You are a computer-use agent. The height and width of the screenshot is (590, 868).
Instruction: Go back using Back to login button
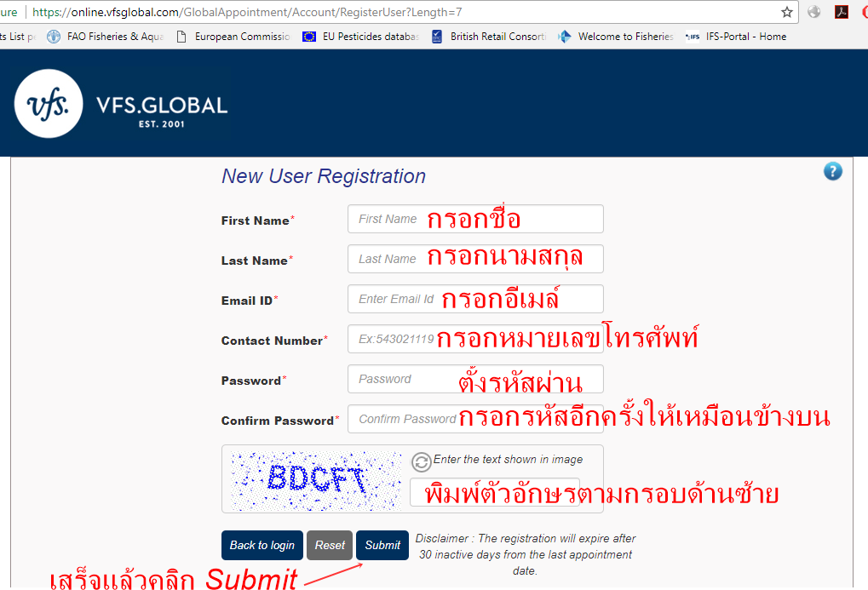click(262, 546)
